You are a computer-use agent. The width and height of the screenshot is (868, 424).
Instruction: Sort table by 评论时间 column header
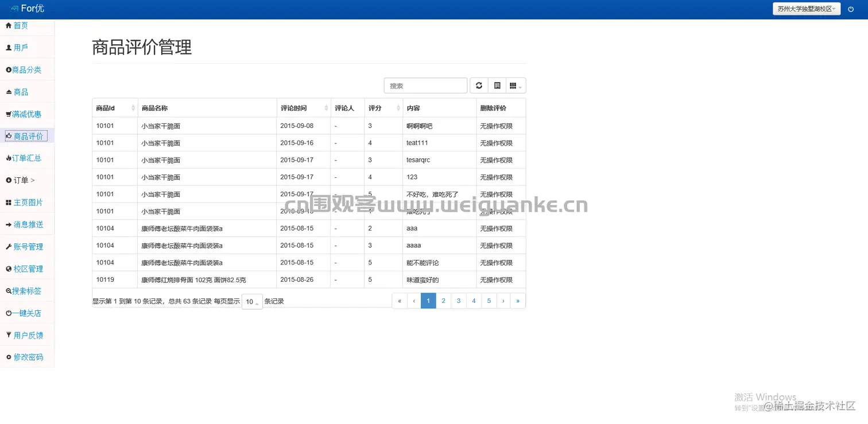pos(304,108)
